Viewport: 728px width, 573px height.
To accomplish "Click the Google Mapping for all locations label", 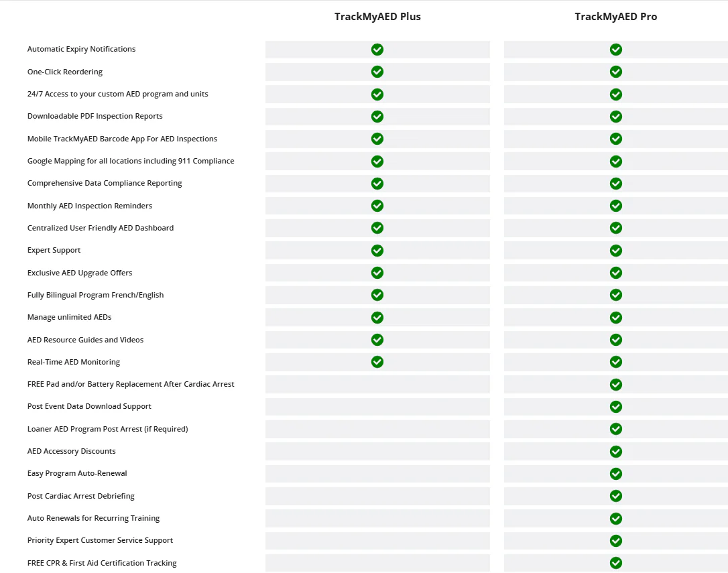I will click(131, 161).
